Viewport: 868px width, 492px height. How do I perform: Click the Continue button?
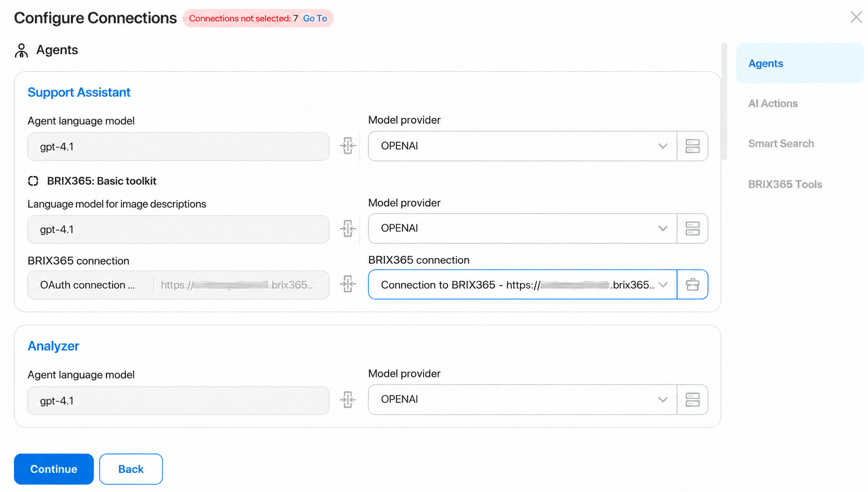click(x=54, y=469)
